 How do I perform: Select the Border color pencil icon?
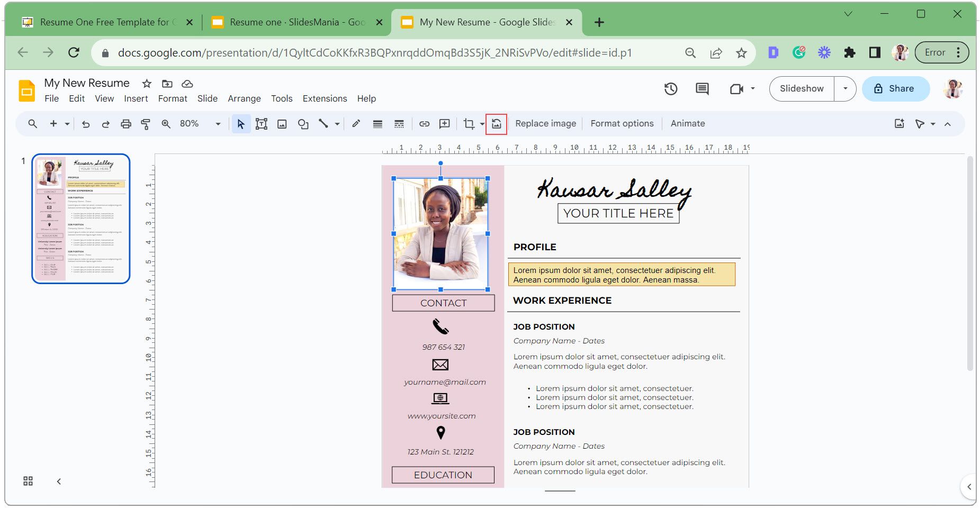[x=356, y=124]
